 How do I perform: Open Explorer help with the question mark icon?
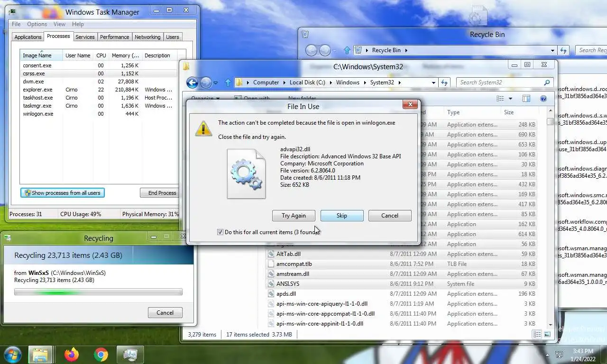(x=543, y=99)
